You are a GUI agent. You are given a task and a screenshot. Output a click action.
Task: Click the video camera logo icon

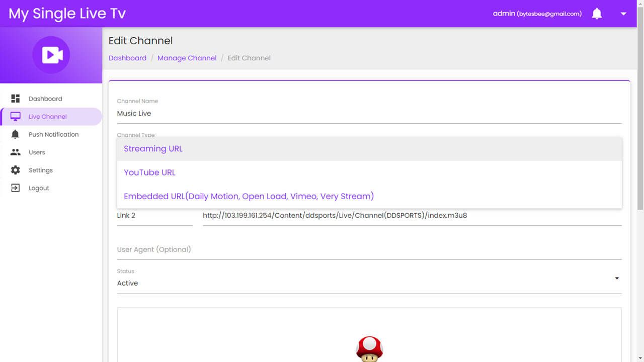tap(51, 55)
